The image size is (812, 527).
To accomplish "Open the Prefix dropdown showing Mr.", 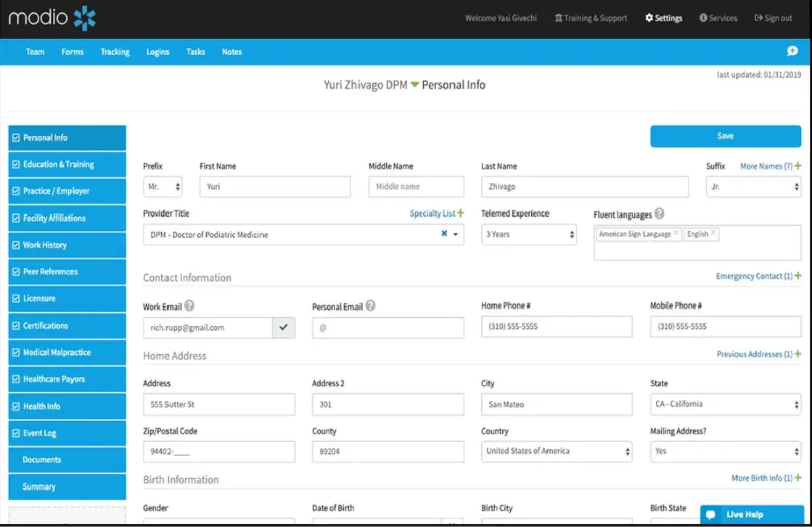I will (x=163, y=187).
